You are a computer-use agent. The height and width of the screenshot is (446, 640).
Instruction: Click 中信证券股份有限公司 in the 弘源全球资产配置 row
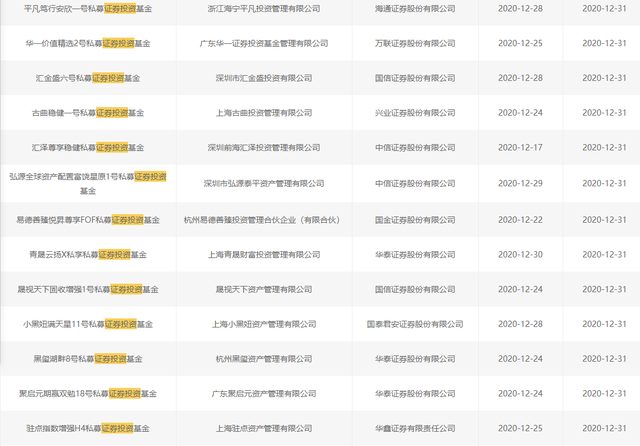415,183
